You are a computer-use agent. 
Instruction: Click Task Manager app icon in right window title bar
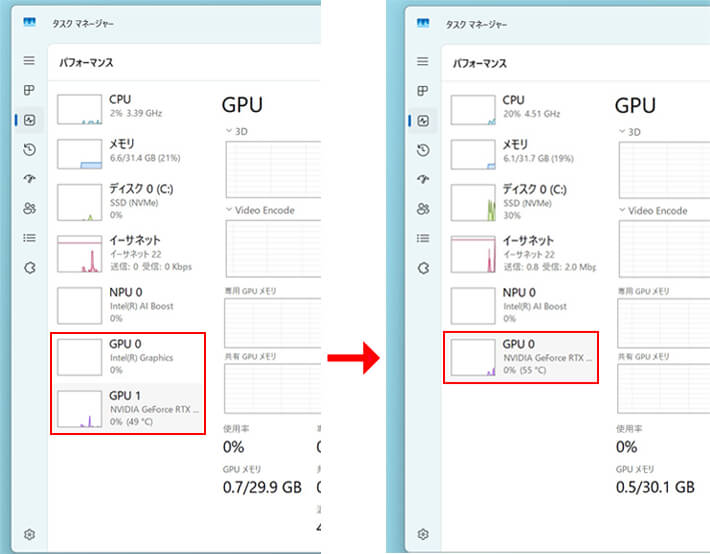point(423,23)
